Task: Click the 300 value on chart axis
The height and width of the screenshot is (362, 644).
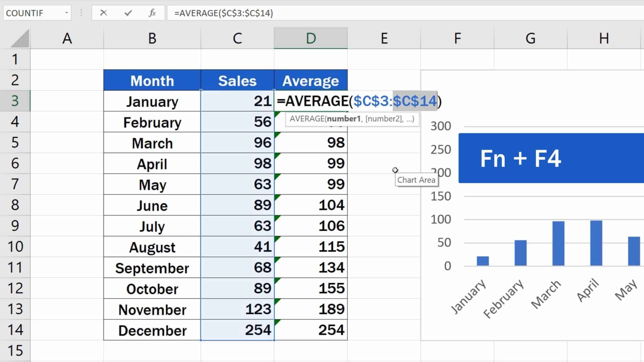Action: click(x=441, y=126)
